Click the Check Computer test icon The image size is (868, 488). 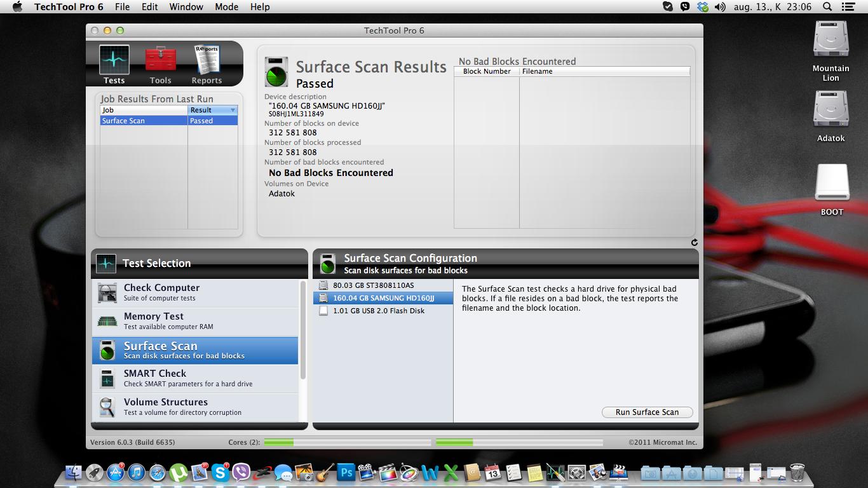(107, 293)
